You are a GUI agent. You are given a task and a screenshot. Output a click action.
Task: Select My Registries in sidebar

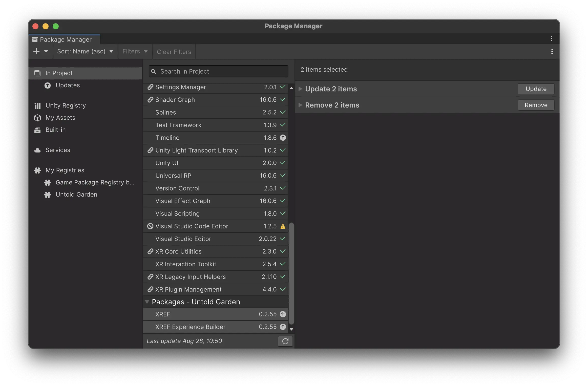[x=65, y=170]
